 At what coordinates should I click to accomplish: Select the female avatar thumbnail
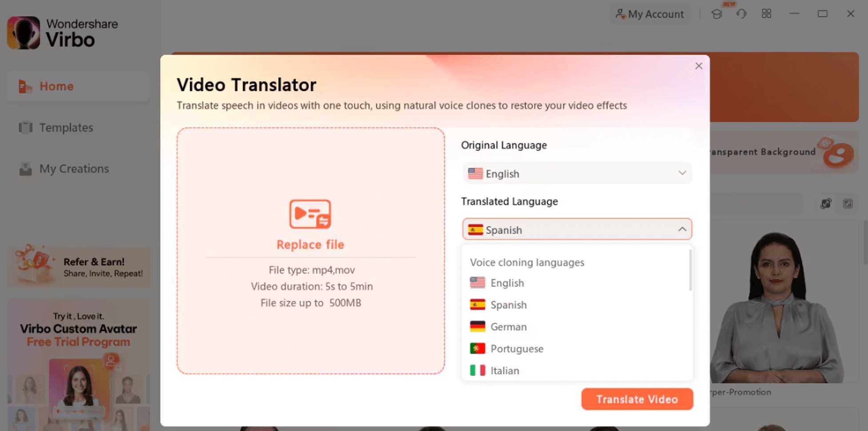[x=776, y=306]
